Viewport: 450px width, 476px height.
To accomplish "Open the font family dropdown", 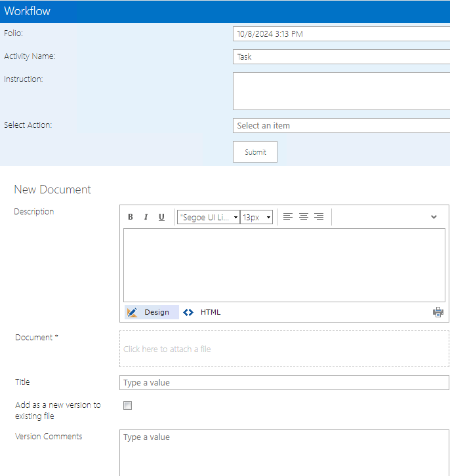I will coord(209,217).
